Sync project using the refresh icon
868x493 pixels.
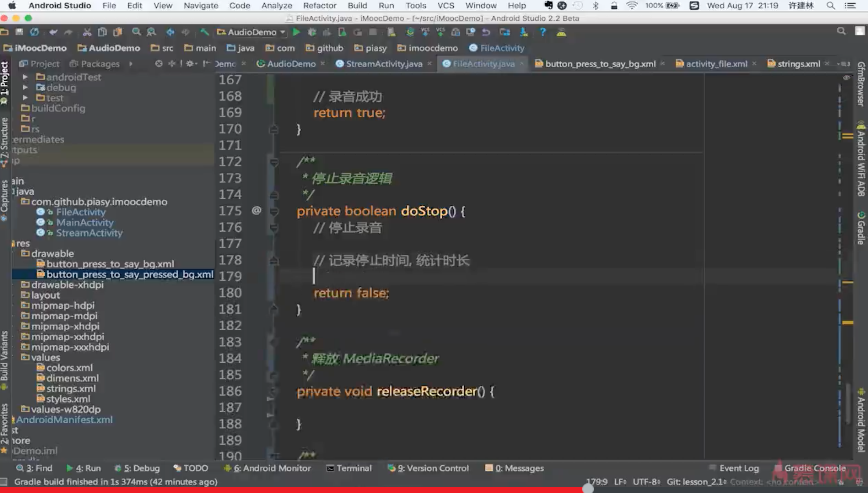(x=35, y=32)
